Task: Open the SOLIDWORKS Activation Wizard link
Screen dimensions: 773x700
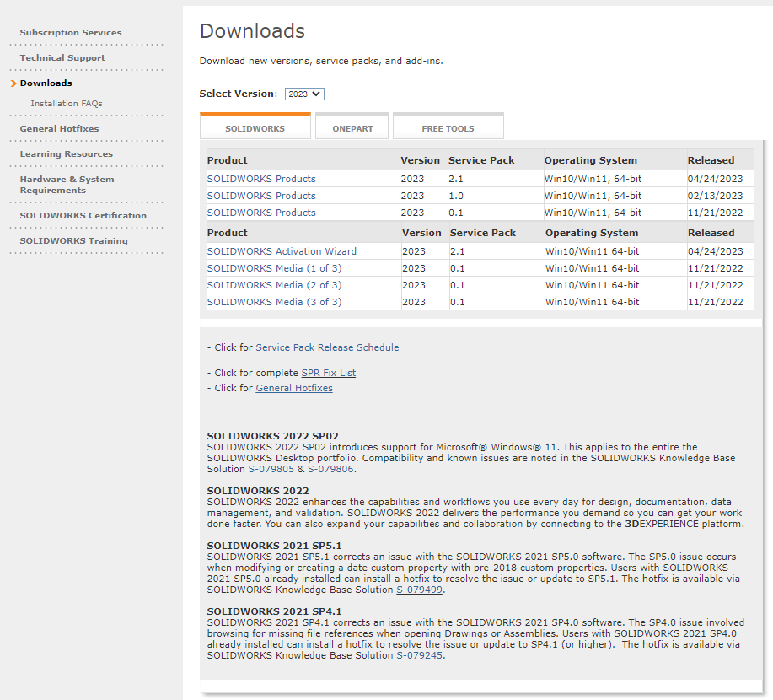Action: coord(282,251)
